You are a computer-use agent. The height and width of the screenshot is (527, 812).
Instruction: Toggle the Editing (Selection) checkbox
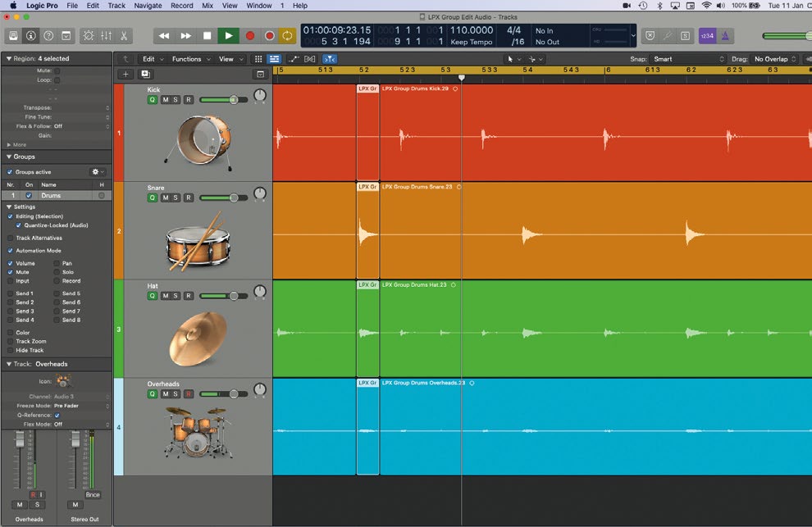point(10,216)
